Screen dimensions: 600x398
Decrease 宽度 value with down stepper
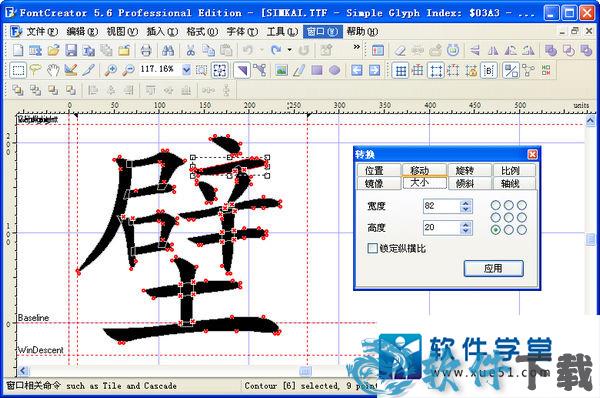point(466,209)
